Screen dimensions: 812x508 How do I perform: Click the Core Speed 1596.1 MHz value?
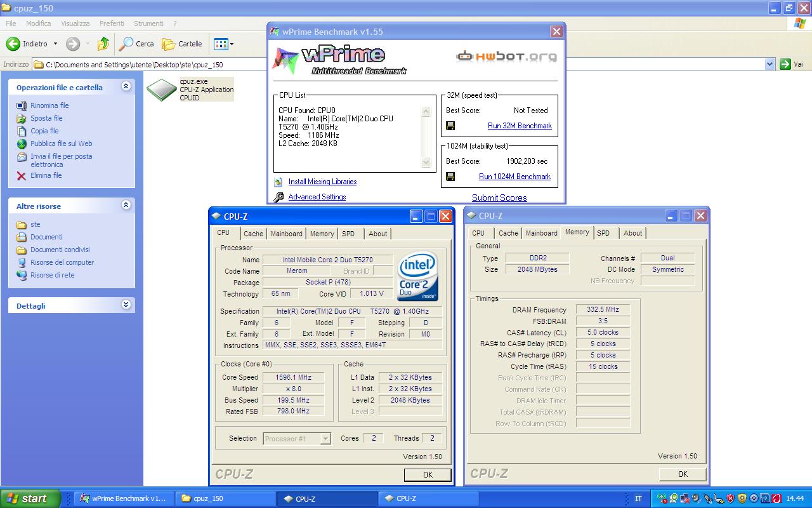coord(293,377)
